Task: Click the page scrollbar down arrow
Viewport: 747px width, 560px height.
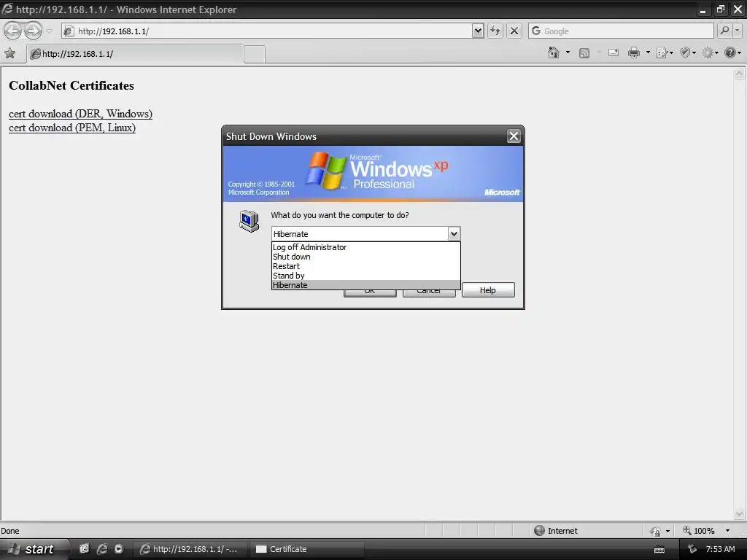Action: (739, 514)
